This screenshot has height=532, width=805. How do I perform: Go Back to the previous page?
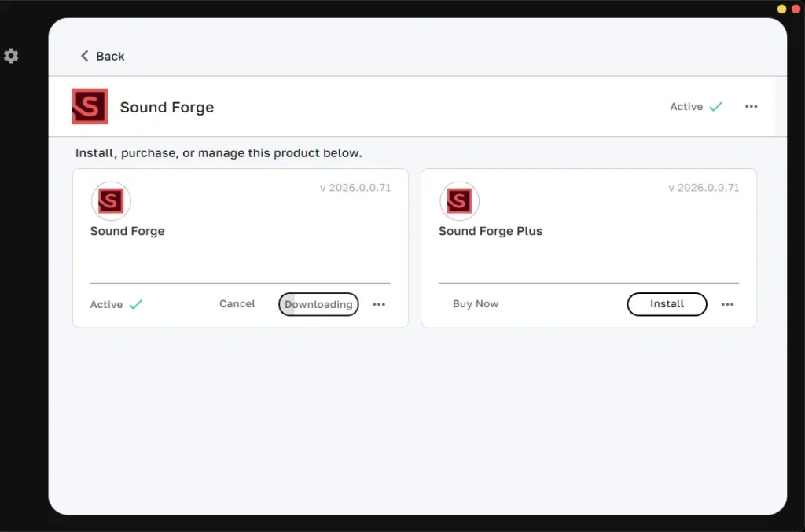(x=110, y=56)
